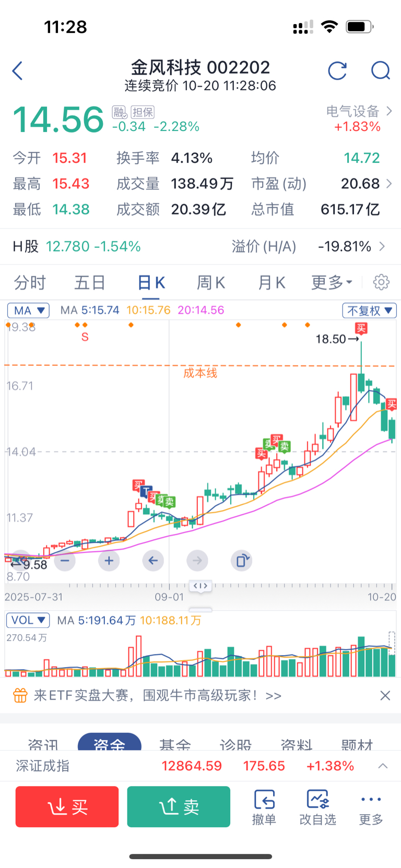Open the 不复权 adjustment dropdown
This screenshot has height=868, width=401.
(x=369, y=311)
